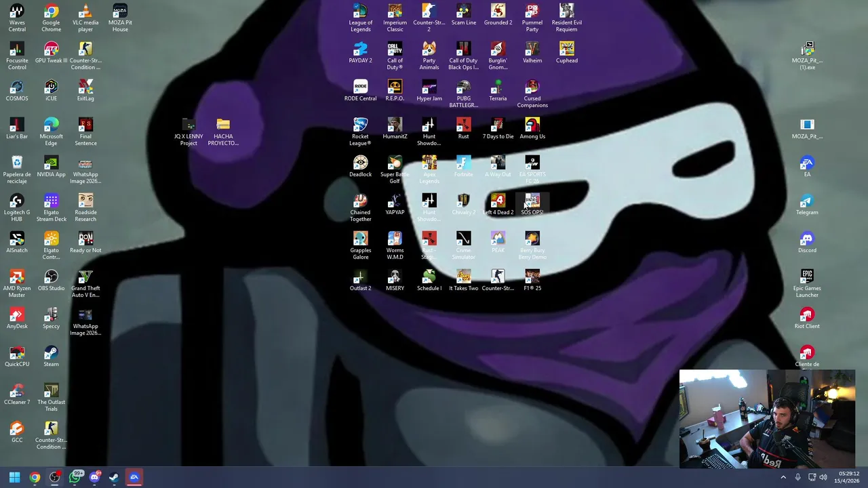Open Discord from the taskbar

[95, 477]
